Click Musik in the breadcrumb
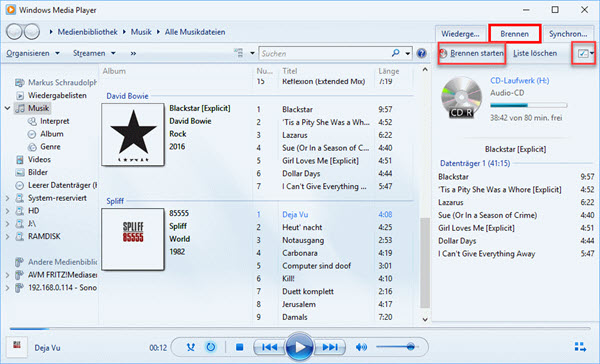The width and height of the screenshot is (600, 364). coord(141,32)
